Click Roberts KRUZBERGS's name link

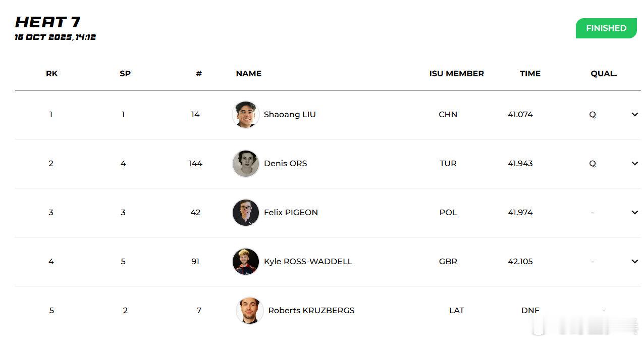(x=311, y=311)
